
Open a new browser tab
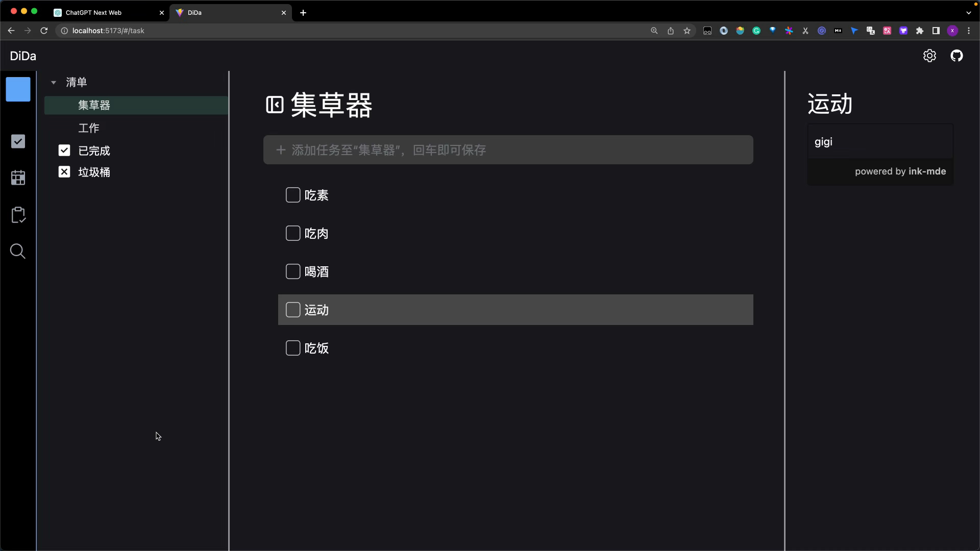303,13
